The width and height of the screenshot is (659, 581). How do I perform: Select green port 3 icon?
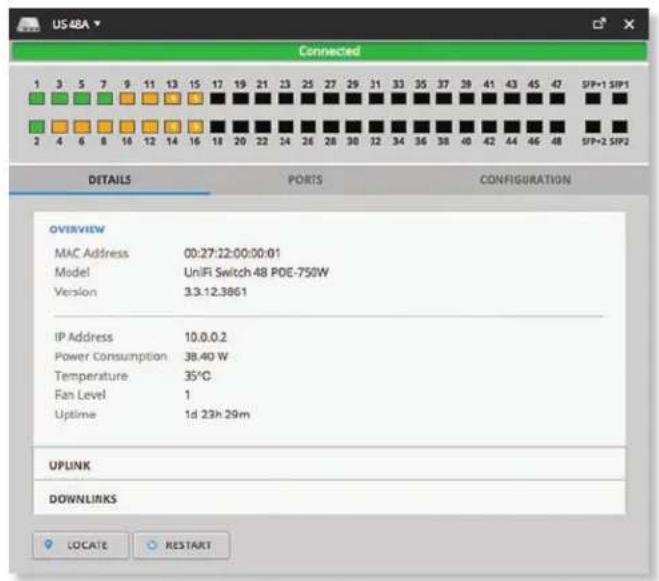click(x=59, y=98)
